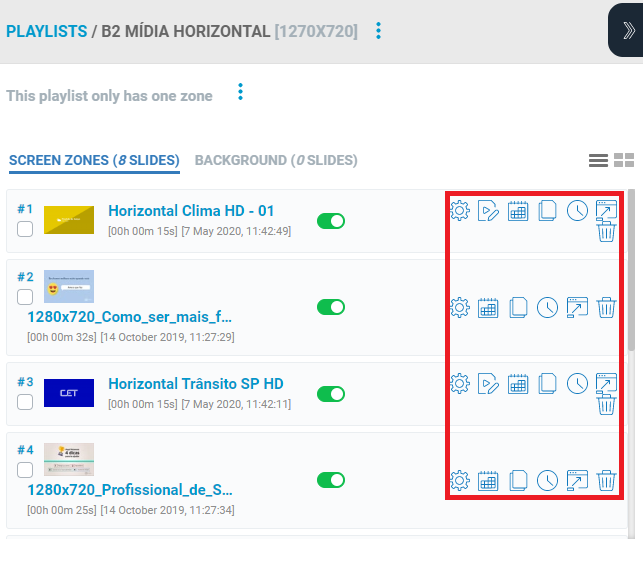Viewport: 643px width, 570px height.
Task: Click the #3 slide number label
Action: tap(25, 382)
